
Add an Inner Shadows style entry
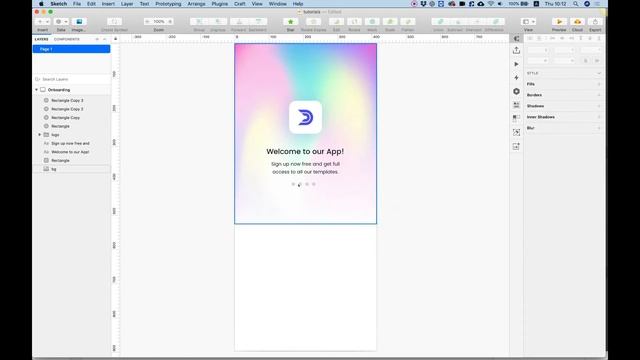click(x=599, y=117)
